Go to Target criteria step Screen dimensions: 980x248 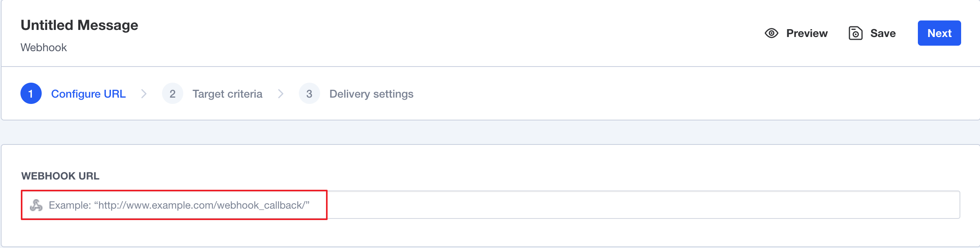point(227,94)
